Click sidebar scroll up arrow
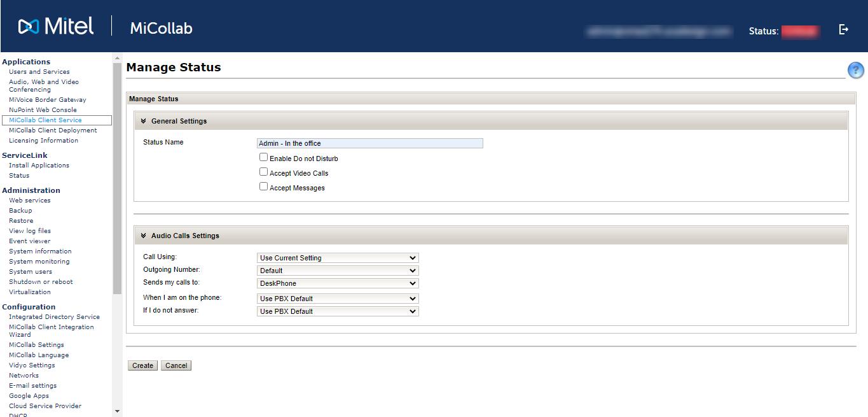868x417 pixels. click(x=117, y=59)
